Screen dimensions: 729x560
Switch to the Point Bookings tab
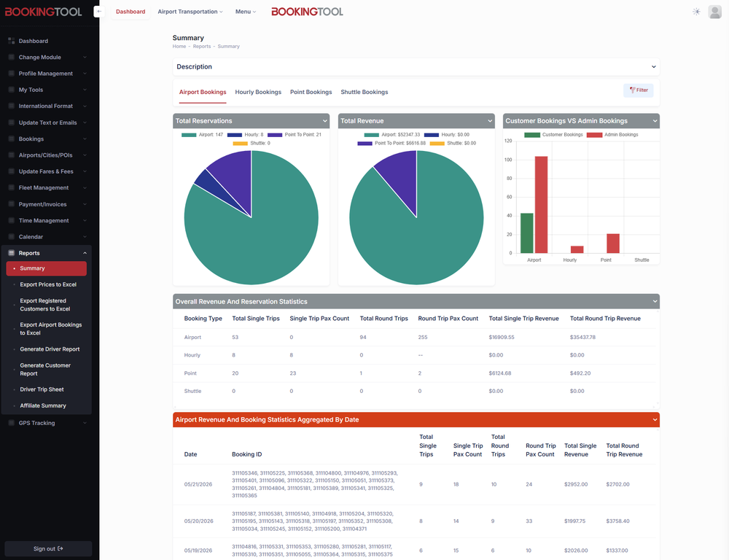coord(311,92)
